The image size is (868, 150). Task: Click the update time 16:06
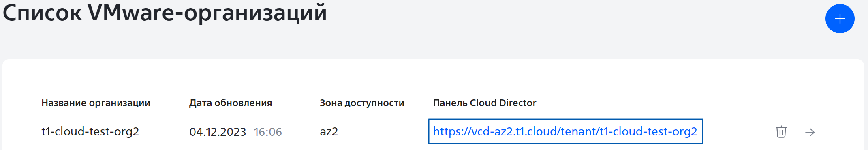pos(268,132)
